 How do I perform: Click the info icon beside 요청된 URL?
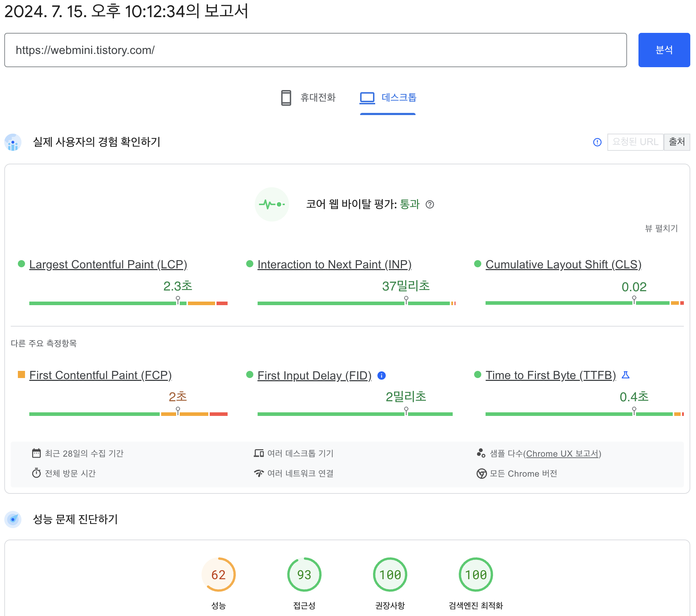[597, 142]
